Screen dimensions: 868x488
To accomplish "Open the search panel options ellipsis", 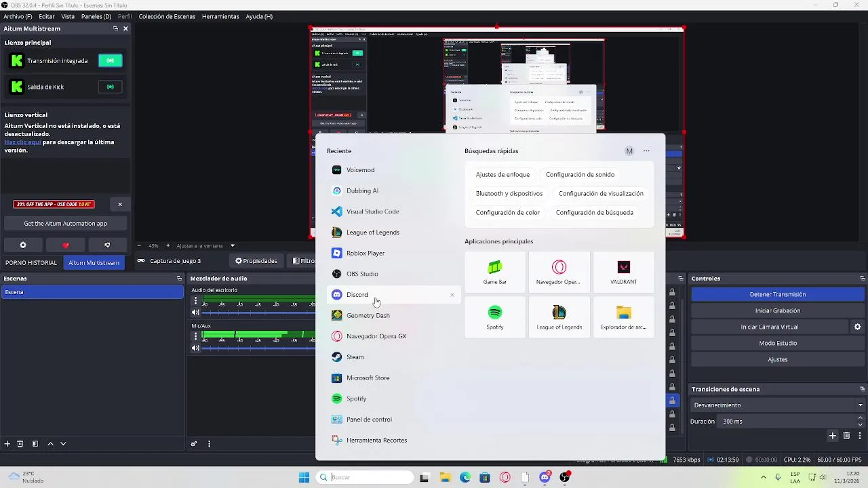I will tap(646, 151).
